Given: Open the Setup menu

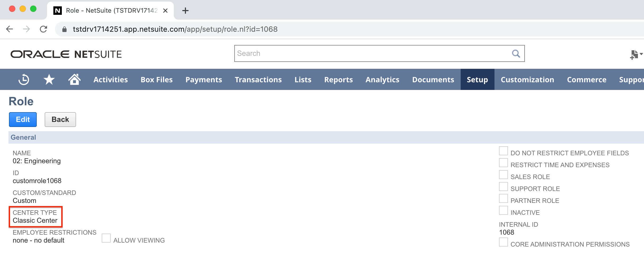Looking at the screenshot, I should coord(477,80).
